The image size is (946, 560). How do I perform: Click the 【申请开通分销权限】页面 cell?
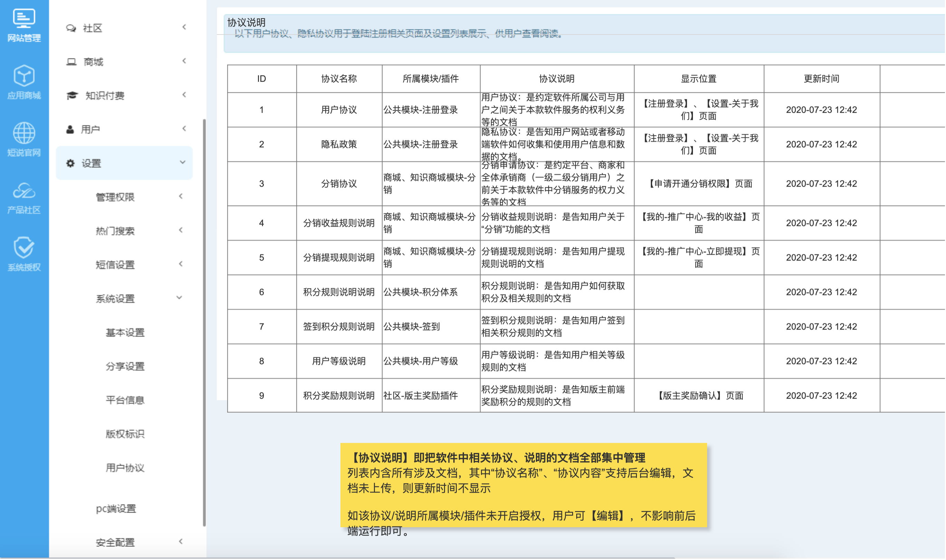click(x=699, y=184)
